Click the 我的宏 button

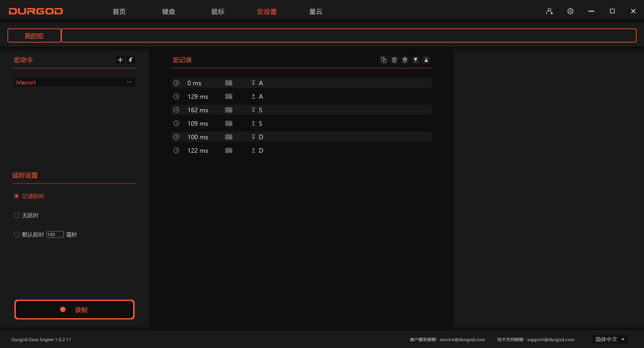pyautogui.click(x=34, y=36)
